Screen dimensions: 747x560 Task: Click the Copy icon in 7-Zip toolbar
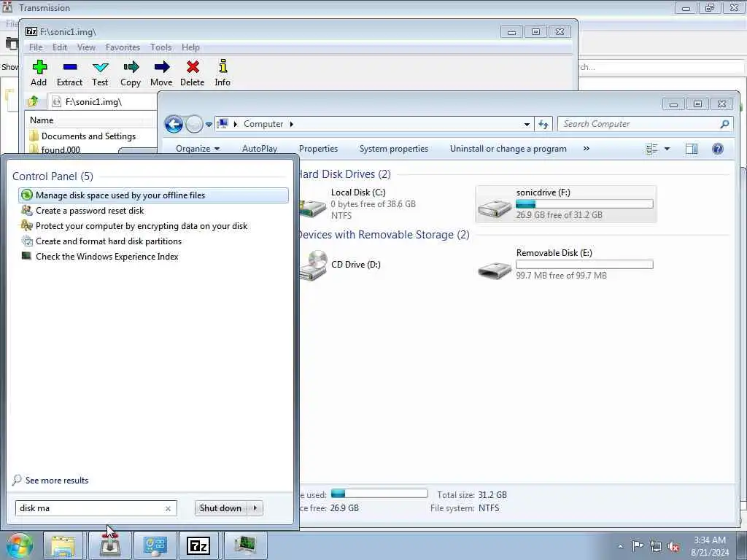tap(131, 67)
